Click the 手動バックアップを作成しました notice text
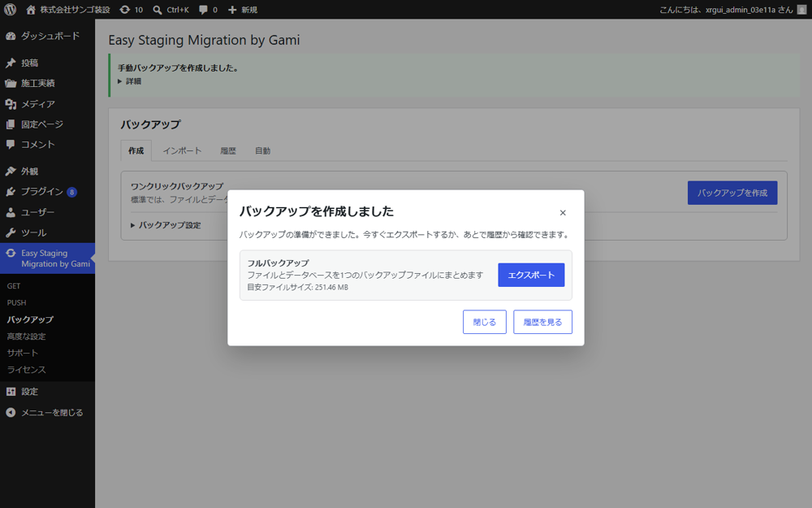The image size is (812, 508). point(178,68)
